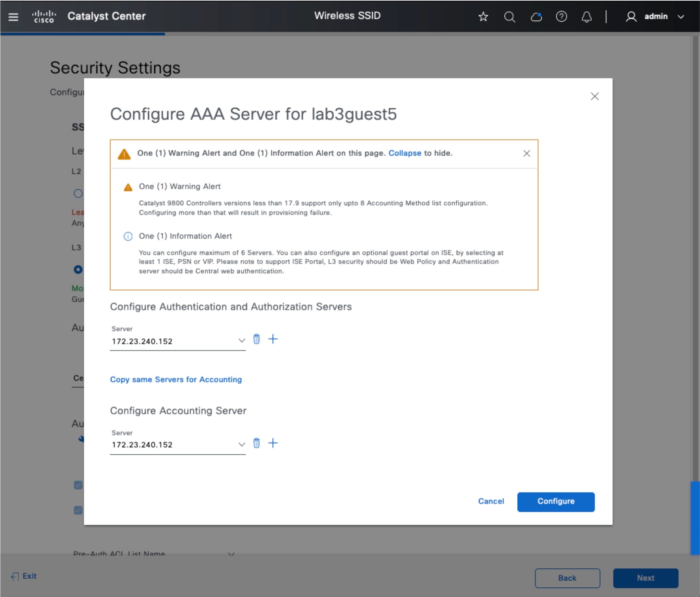Open the help question mark icon
This screenshot has height=597, width=700.
click(561, 16)
